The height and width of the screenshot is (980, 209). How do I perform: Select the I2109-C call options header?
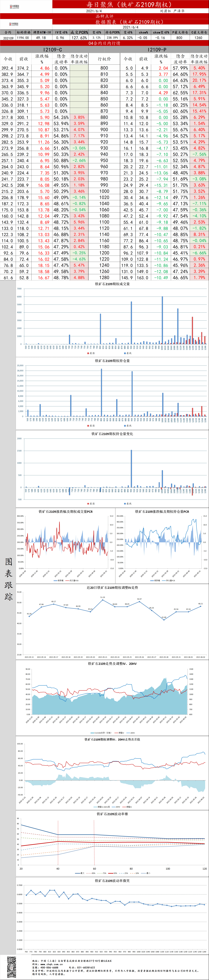52,50
